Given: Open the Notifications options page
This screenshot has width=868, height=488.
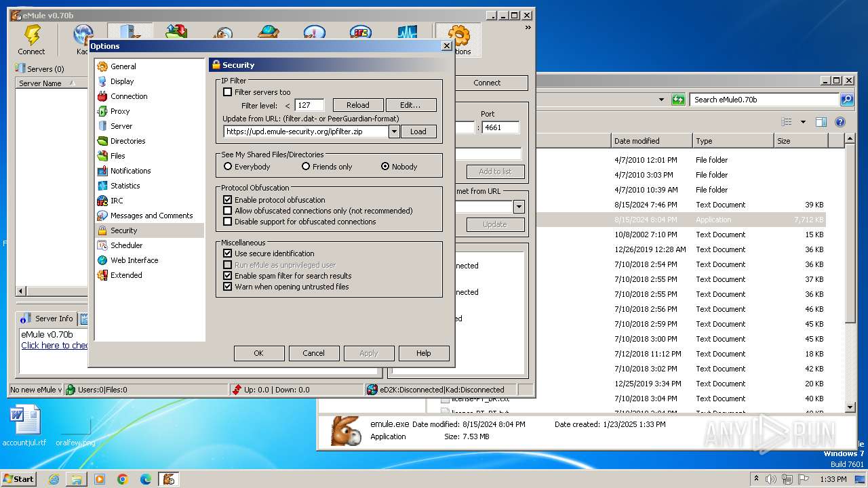Looking at the screenshot, I should coord(131,171).
